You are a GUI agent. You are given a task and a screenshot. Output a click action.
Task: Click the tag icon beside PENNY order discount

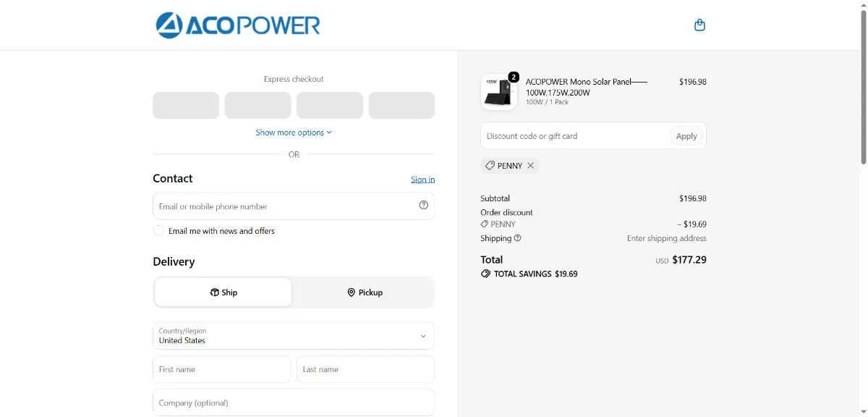[x=485, y=224]
